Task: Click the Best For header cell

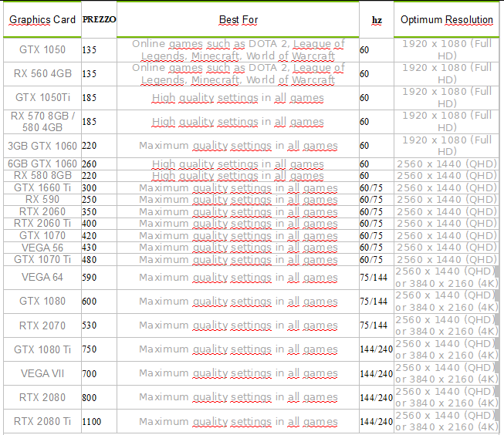Action: tap(238, 19)
